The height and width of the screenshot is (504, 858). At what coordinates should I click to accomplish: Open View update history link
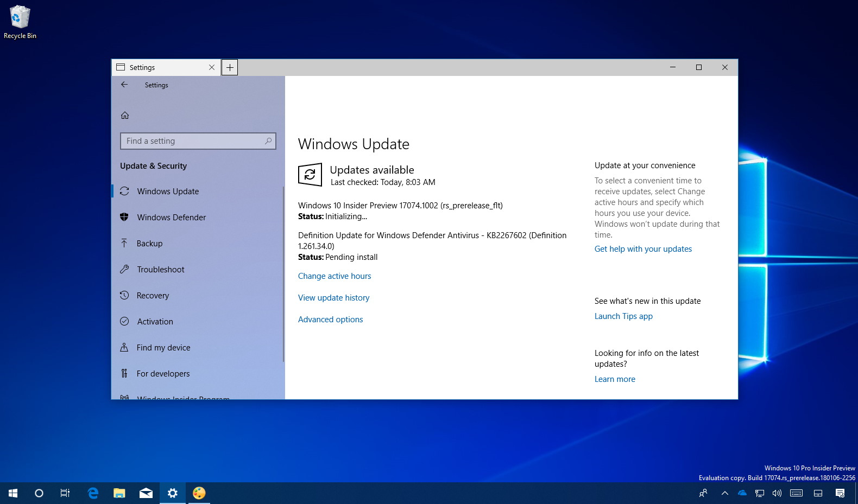coord(333,298)
